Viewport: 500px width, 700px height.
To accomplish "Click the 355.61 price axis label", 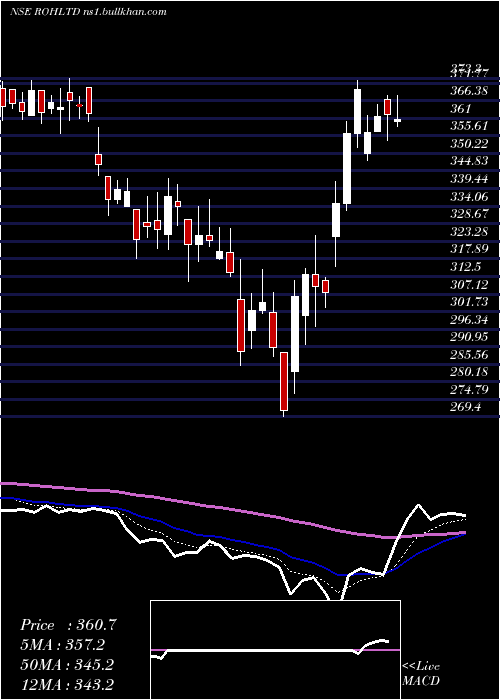I will pos(470,126).
